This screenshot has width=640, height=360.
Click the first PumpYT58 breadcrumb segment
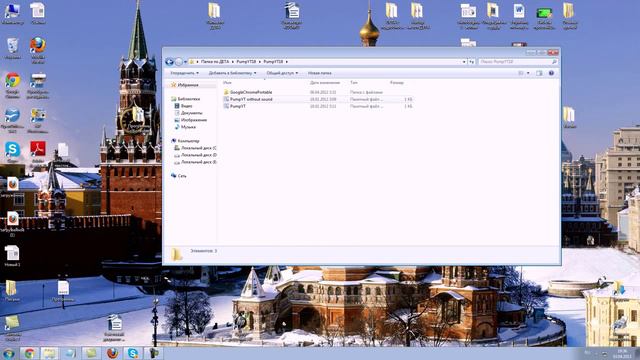[x=246, y=62]
